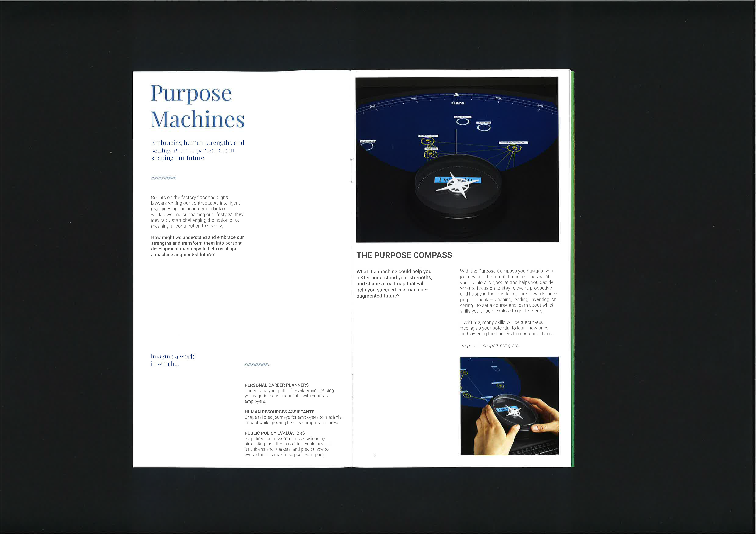Click the 'PUBLIC POLICY EVALUATORS' heading

click(275, 433)
